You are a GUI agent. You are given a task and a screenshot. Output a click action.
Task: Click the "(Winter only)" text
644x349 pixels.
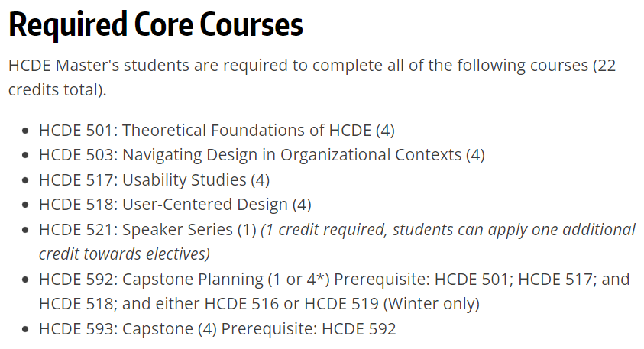[x=432, y=303]
